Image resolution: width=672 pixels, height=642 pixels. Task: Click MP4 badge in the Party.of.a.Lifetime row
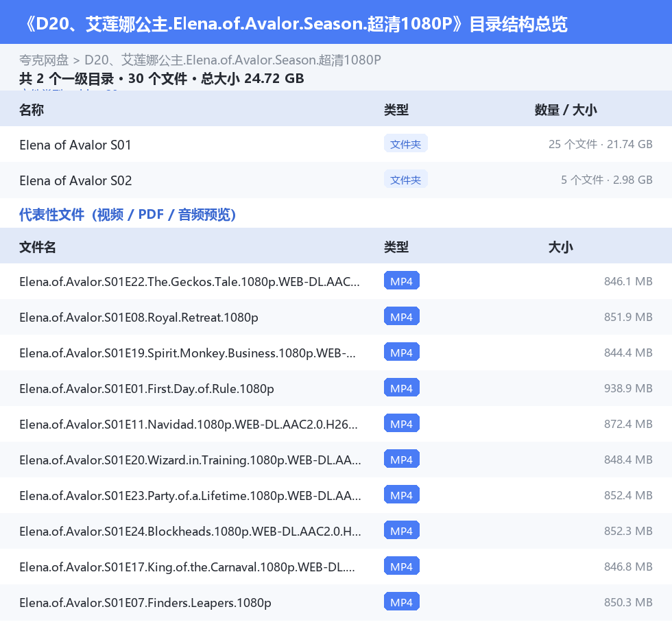pos(402,495)
